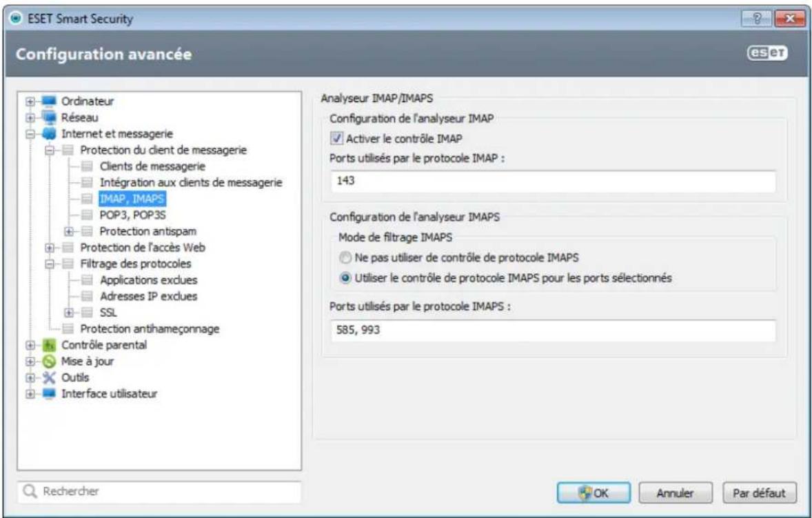This screenshot has height=518, width=812.
Task: Click the Outils wrench icon
Action: 49,377
